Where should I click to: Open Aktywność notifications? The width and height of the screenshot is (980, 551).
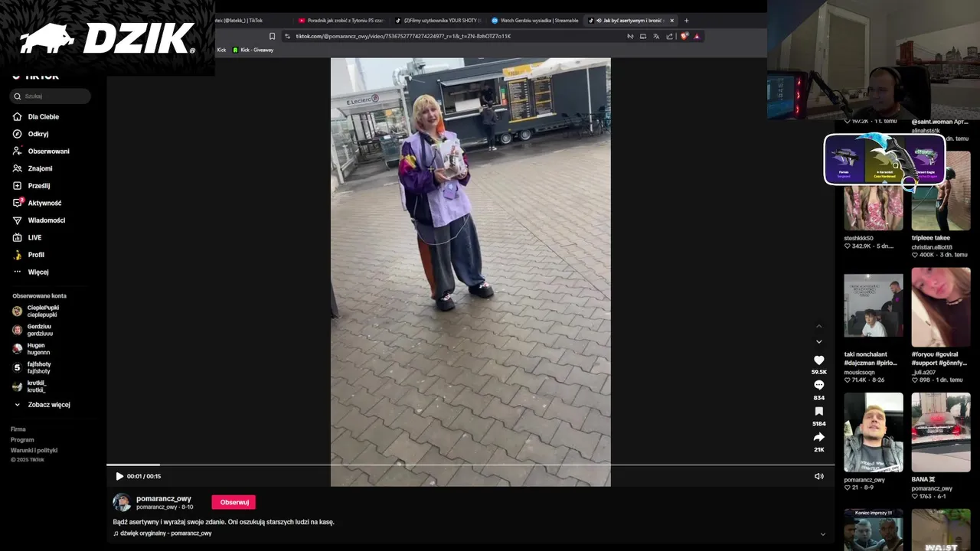pyautogui.click(x=44, y=203)
